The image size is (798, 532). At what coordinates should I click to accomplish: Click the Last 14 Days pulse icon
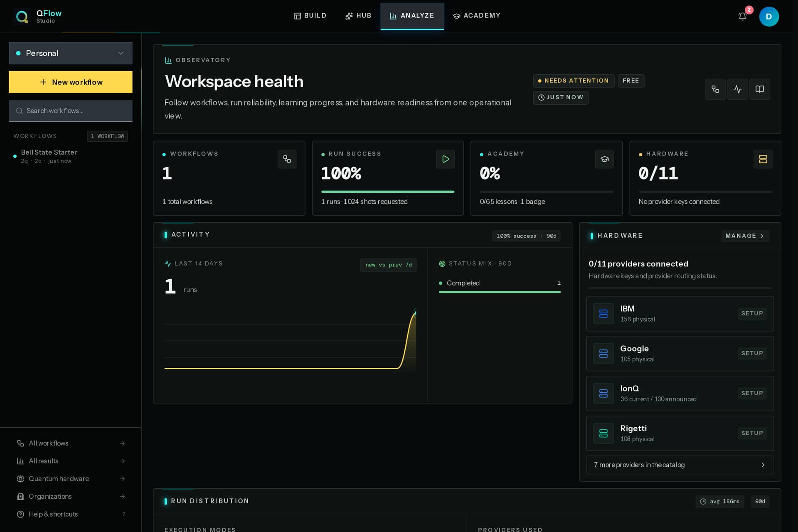tap(168, 264)
